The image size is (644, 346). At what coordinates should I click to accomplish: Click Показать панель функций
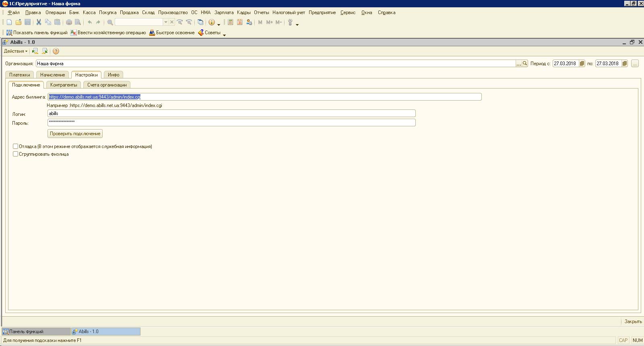[x=37, y=33]
